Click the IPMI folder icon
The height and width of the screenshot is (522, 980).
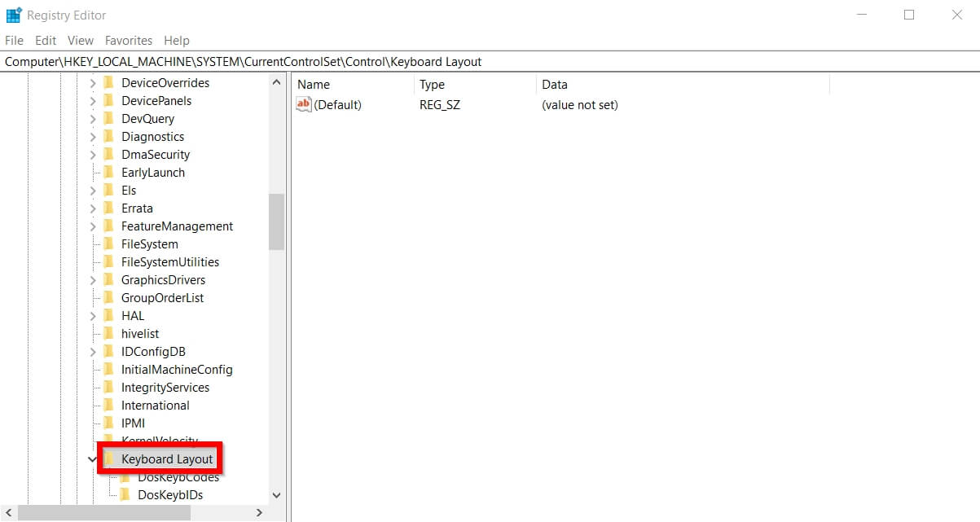[108, 423]
